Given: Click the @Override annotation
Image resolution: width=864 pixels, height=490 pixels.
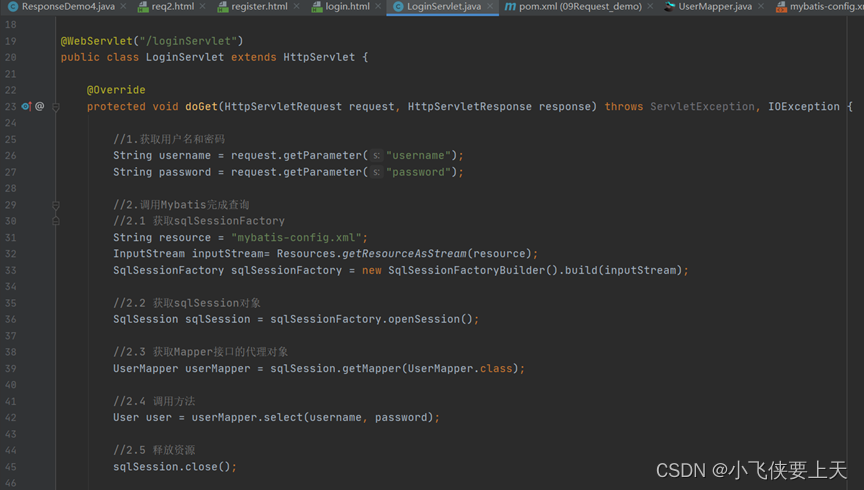Looking at the screenshot, I should pyautogui.click(x=116, y=90).
